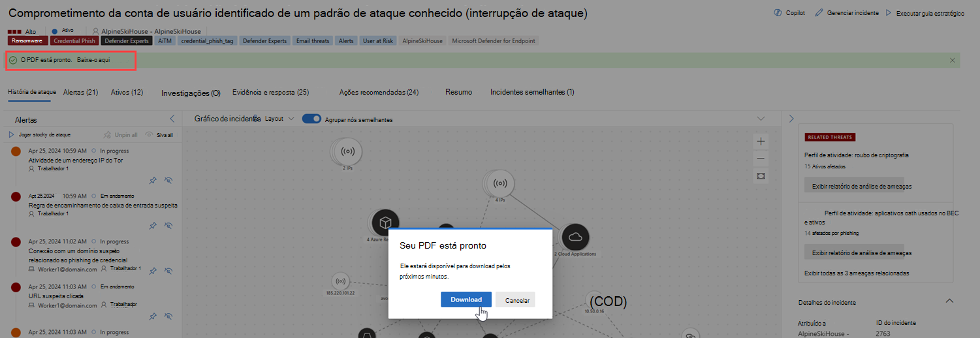Pin the Tor IP address activity alert
The image size is (980, 338).
click(153, 180)
